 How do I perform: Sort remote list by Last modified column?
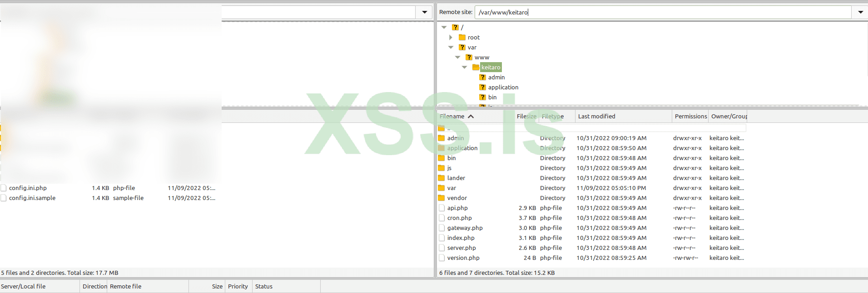pos(624,117)
